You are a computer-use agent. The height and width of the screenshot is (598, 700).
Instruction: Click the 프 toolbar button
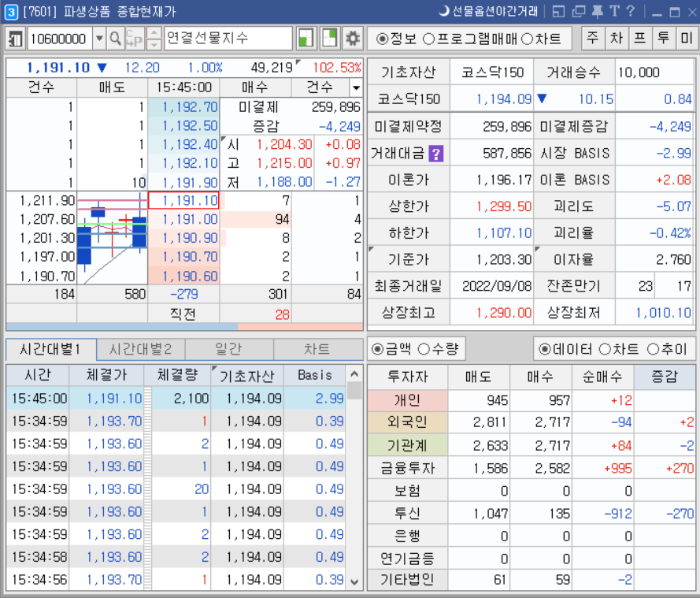639,38
